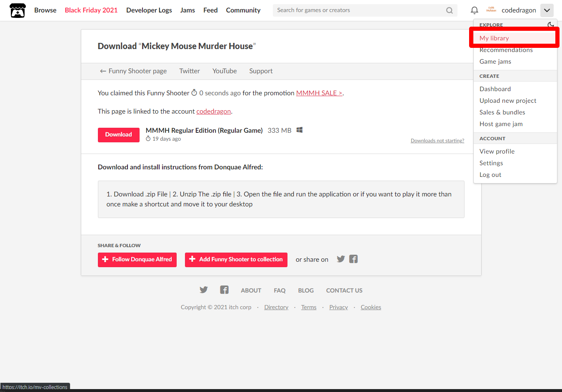Toggle dark mode moon icon
Screen dimensions: 562x392
550,25
